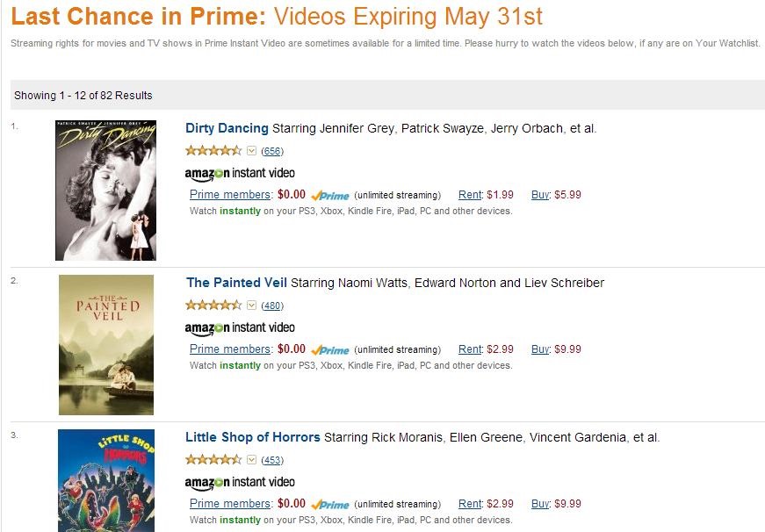Screen dimensions: 765x532
Task: Click Amazon Instant Video logo under Painted Veil
Action: 240,327
